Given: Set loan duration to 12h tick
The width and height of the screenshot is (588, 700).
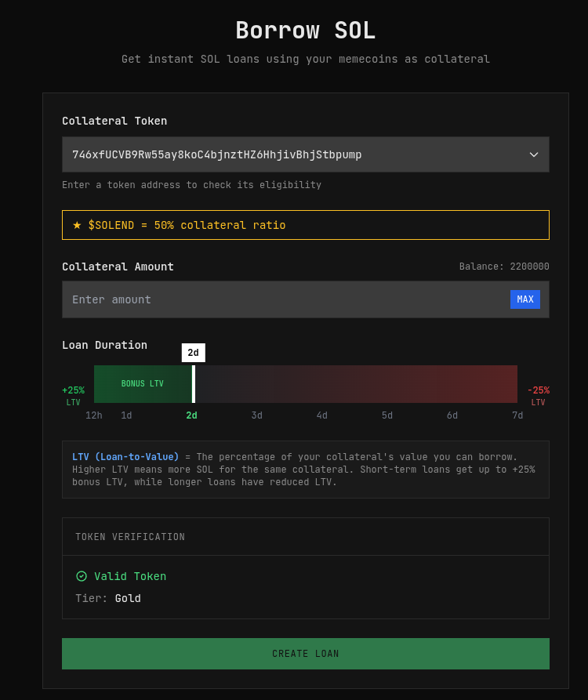Looking at the screenshot, I should (94, 415).
